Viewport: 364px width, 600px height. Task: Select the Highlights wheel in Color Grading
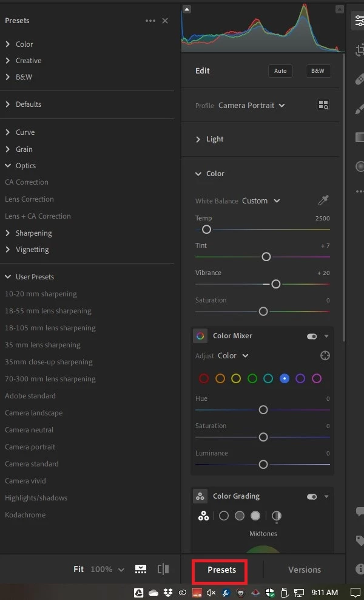[255, 516]
